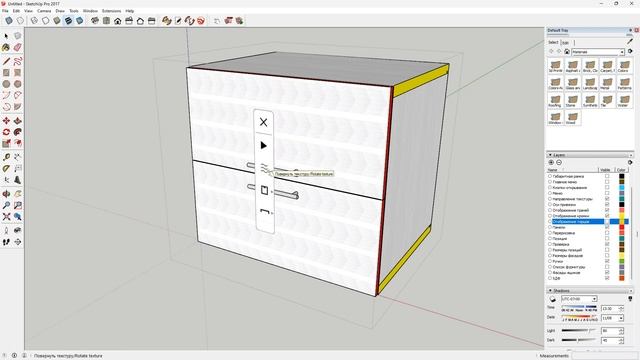
Task: Select the Tape Measure tool
Action: [x=6, y=157]
